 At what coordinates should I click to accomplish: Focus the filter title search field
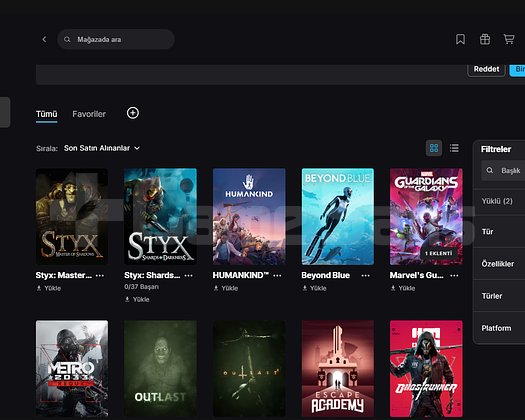pos(503,170)
